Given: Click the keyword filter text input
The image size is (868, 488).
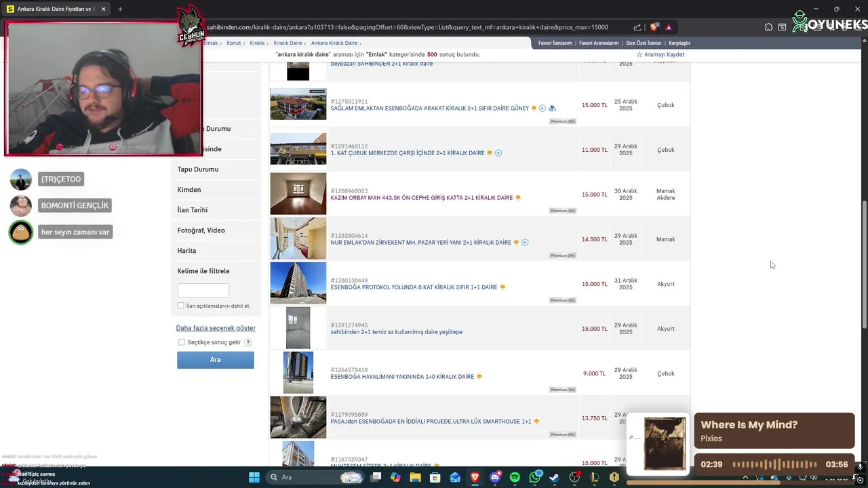Looking at the screenshot, I should click(x=203, y=290).
